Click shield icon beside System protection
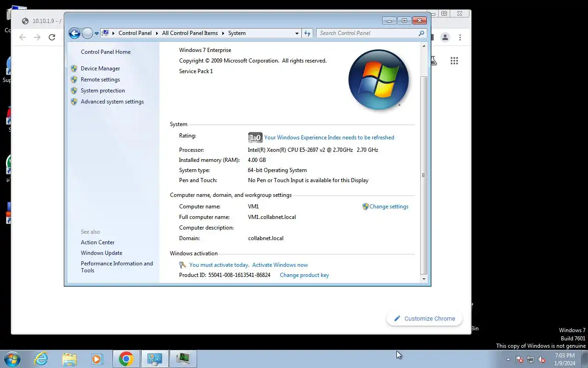The width and height of the screenshot is (588, 368). (x=74, y=91)
